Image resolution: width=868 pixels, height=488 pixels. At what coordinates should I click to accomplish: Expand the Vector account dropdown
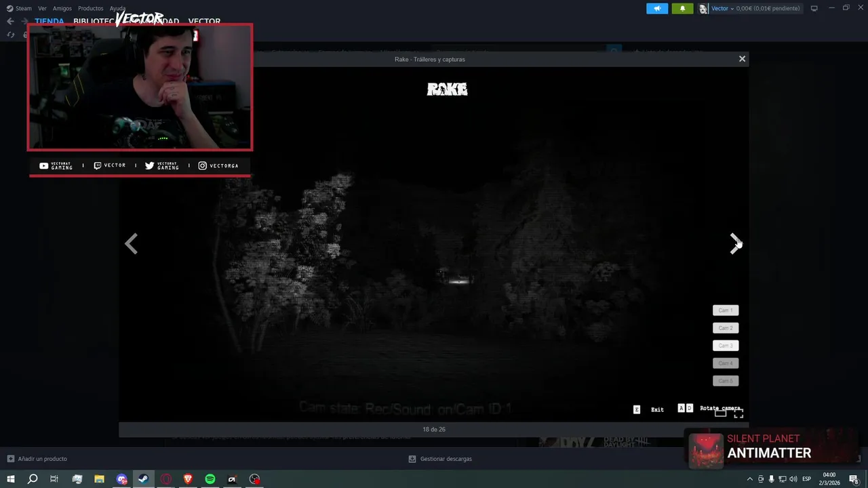tap(731, 8)
